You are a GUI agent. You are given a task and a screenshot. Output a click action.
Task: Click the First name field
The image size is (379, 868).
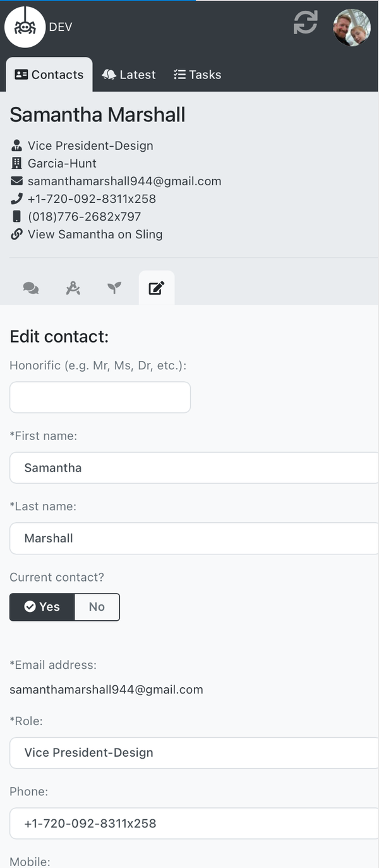(x=194, y=468)
